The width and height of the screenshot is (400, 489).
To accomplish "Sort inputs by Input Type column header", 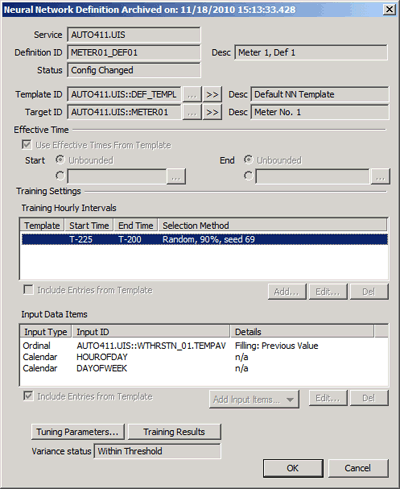I will click(x=46, y=332).
